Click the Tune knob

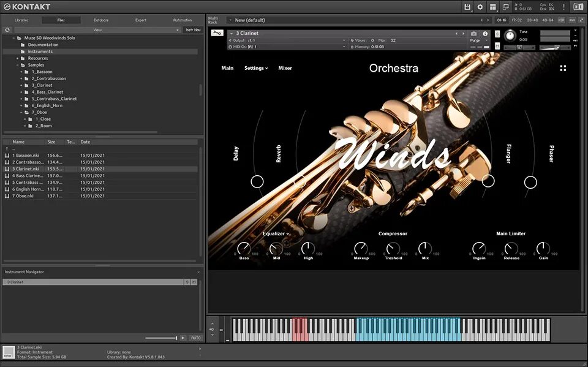click(510, 36)
